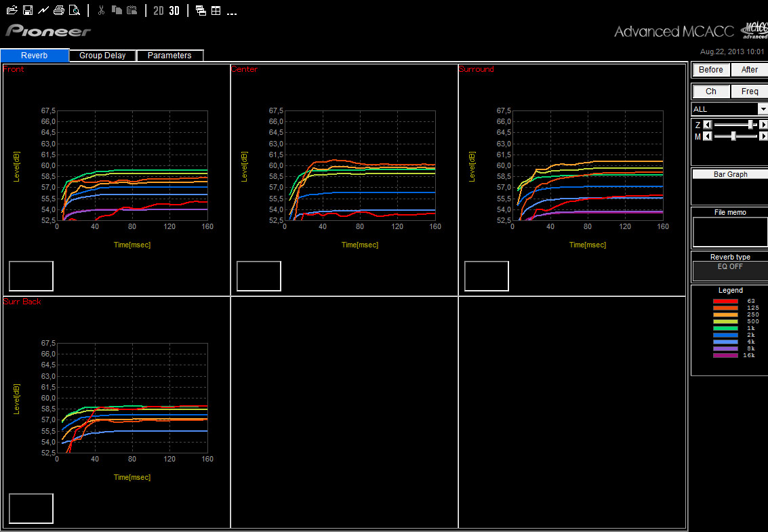Click the lightning bolt receive icon

point(43,10)
